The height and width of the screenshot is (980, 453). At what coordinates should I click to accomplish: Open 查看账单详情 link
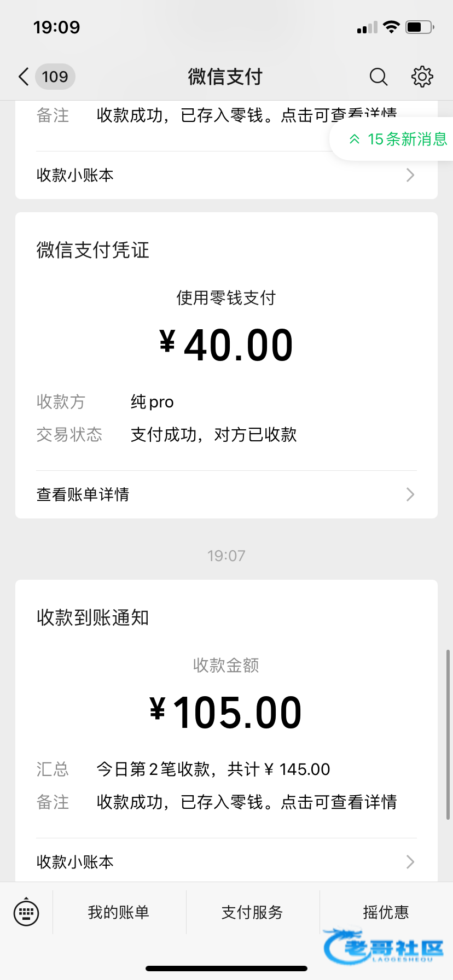click(83, 494)
